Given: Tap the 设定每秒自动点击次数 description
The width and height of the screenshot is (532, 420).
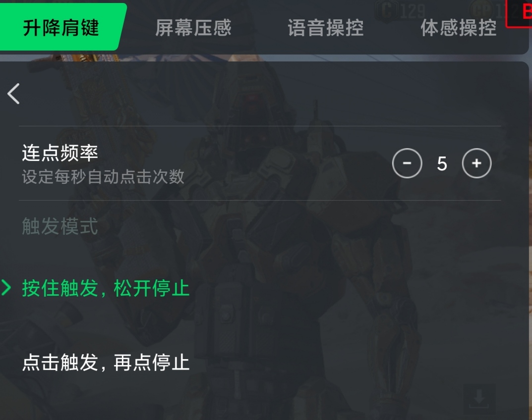Looking at the screenshot, I should (103, 177).
